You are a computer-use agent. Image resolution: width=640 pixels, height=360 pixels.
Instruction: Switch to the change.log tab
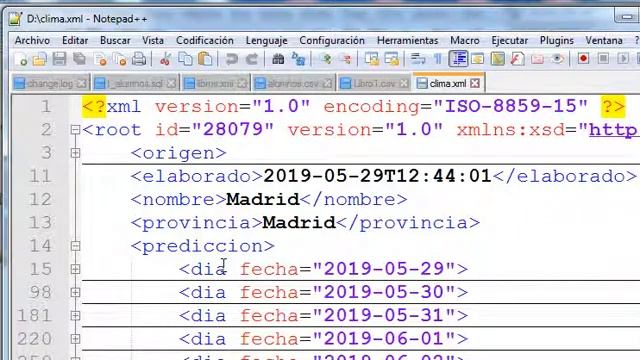(x=50, y=83)
